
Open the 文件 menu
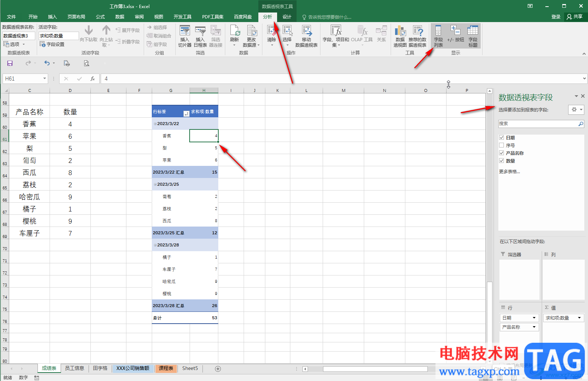pyautogui.click(x=11, y=17)
